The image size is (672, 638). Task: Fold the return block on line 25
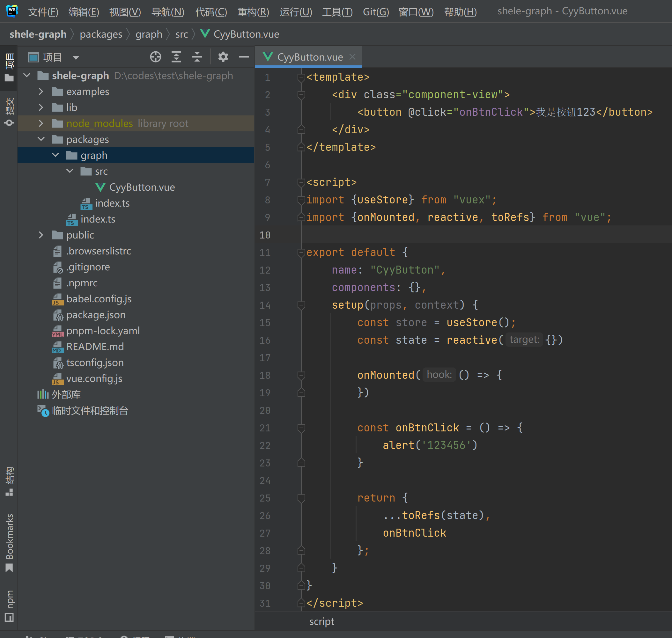click(x=301, y=498)
